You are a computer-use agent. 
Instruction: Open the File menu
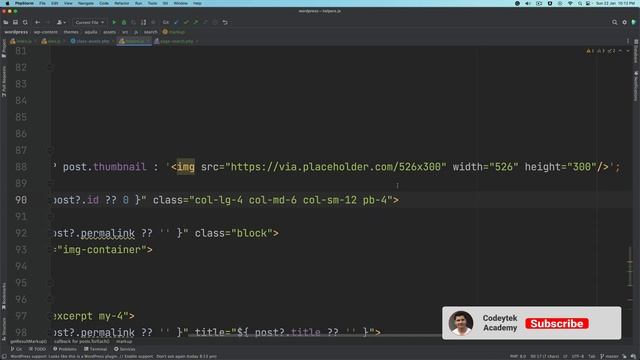click(x=42, y=3)
